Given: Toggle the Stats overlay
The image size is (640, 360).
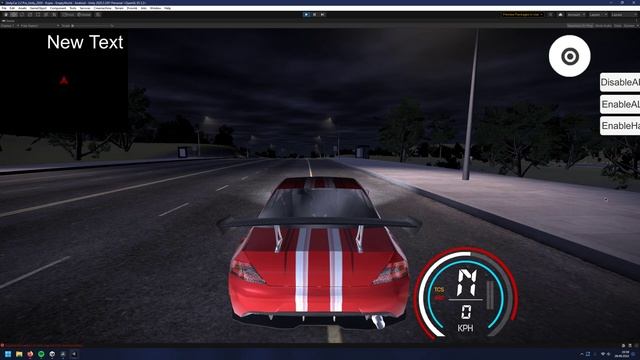Looking at the screenshot, I should [618, 26].
